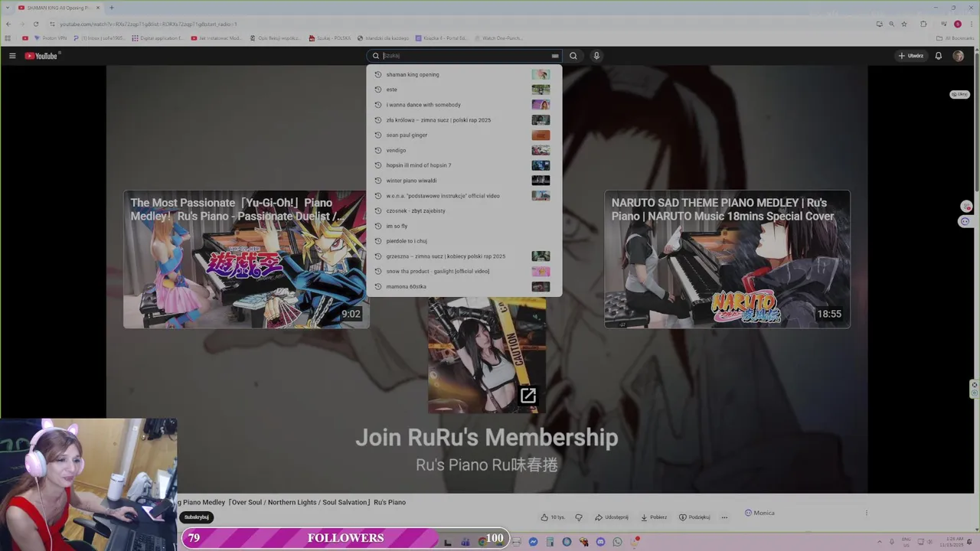This screenshot has width=980, height=551.
Task: Like the video with thumbs-up 10 tys.
Action: coord(552,517)
